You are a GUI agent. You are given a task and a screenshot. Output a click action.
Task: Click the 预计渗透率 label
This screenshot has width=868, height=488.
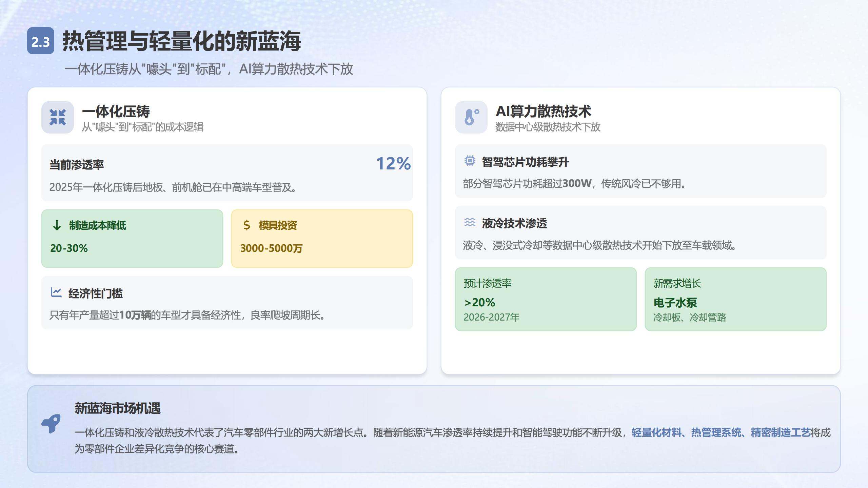[488, 283]
